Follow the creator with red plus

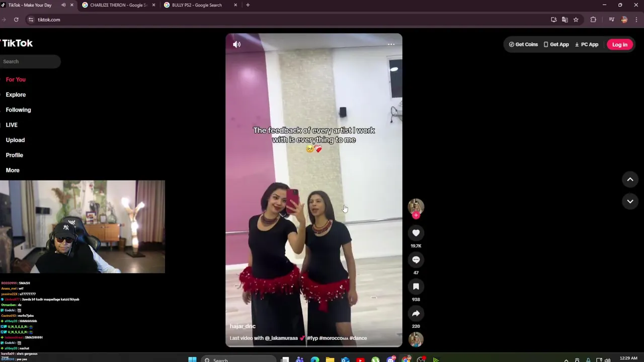tap(416, 215)
